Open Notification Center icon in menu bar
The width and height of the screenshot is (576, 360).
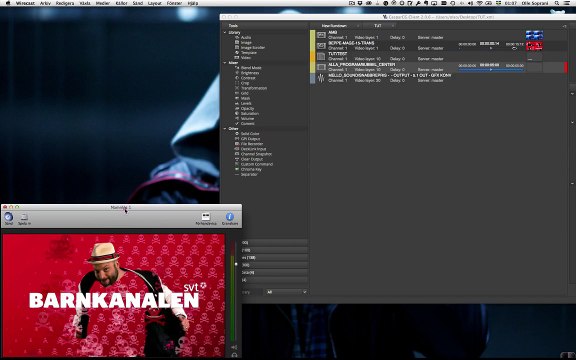(x=567, y=3)
